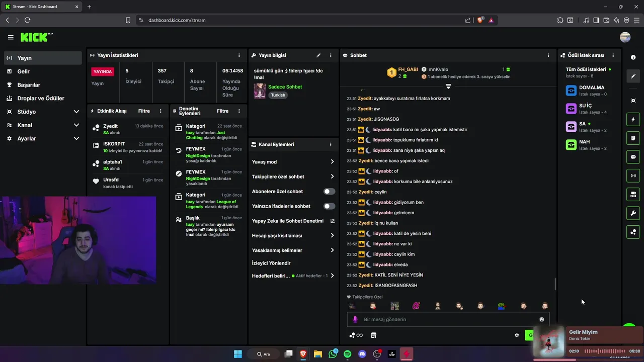
Task: Toggle the document widget icon in sidebar
Action: click(633, 138)
